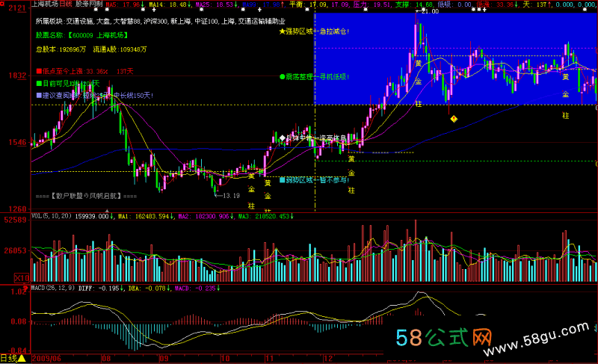This screenshot has height=364, width=598.
Task: Click the 1832 price axis label
Action: (17, 75)
